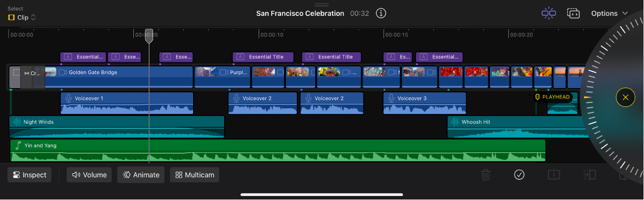
Task: Select the Voiceover 2 clip preceding Voiceover 3
Action: [332, 103]
